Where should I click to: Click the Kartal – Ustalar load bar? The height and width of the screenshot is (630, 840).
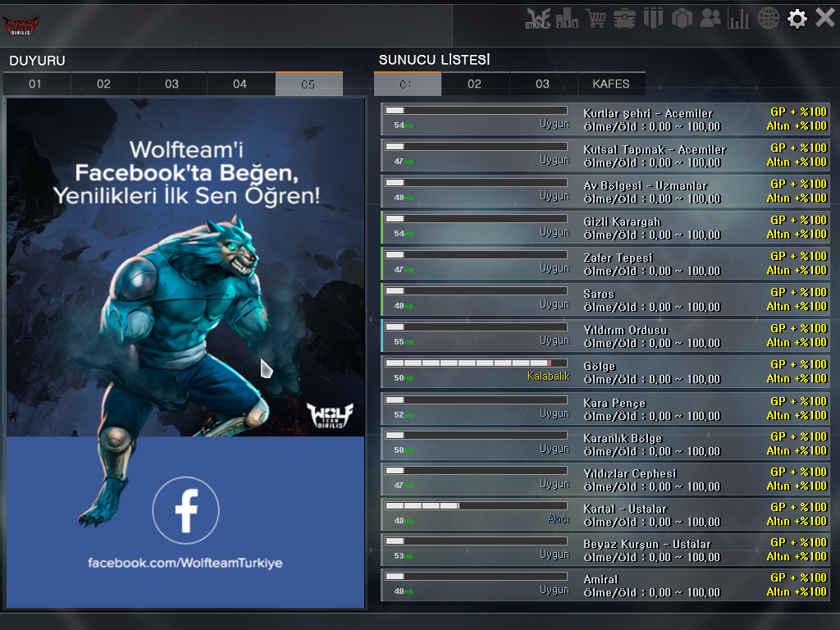point(477,505)
